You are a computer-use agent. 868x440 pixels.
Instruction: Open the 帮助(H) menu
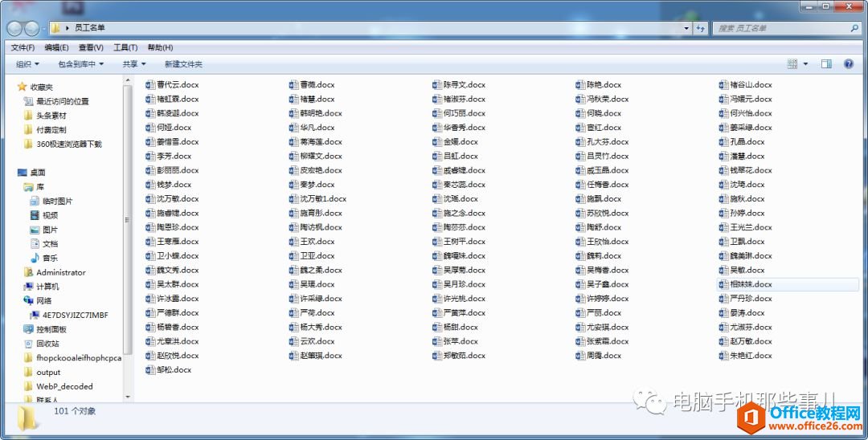coord(160,47)
